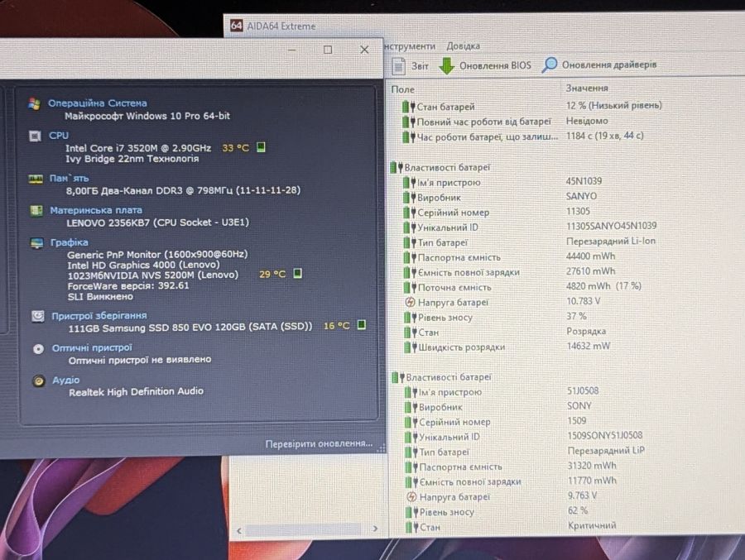Open the Оптичні пристрої section heading
The height and width of the screenshot is (560, 745).
(92, 347)
